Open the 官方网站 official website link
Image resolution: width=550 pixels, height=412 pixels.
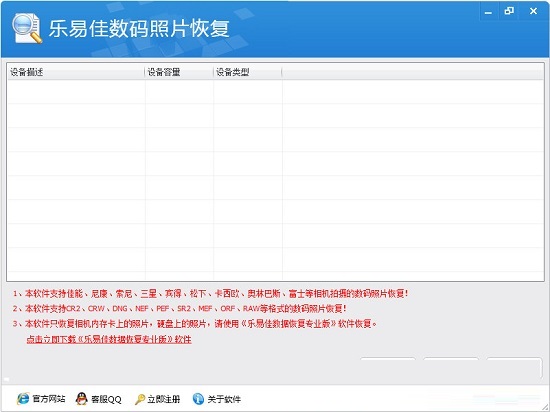coord(41,399)
